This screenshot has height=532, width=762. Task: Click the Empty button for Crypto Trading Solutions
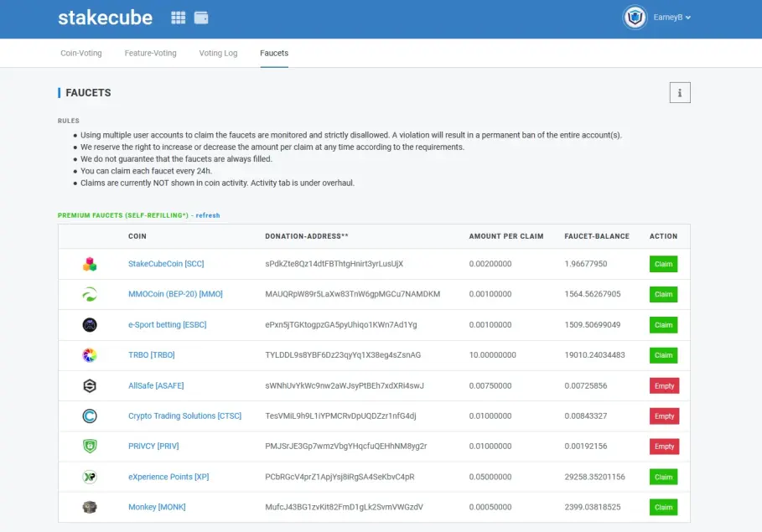(x=664, y=416)
